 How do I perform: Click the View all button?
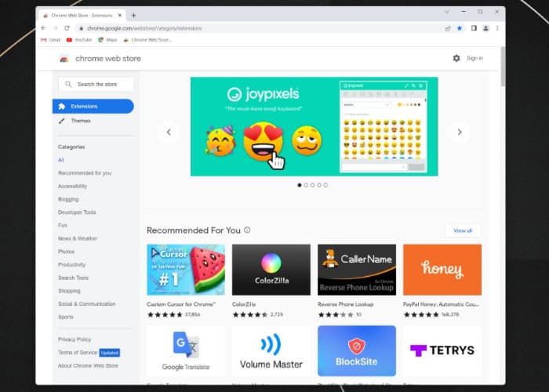click(463, 230)
